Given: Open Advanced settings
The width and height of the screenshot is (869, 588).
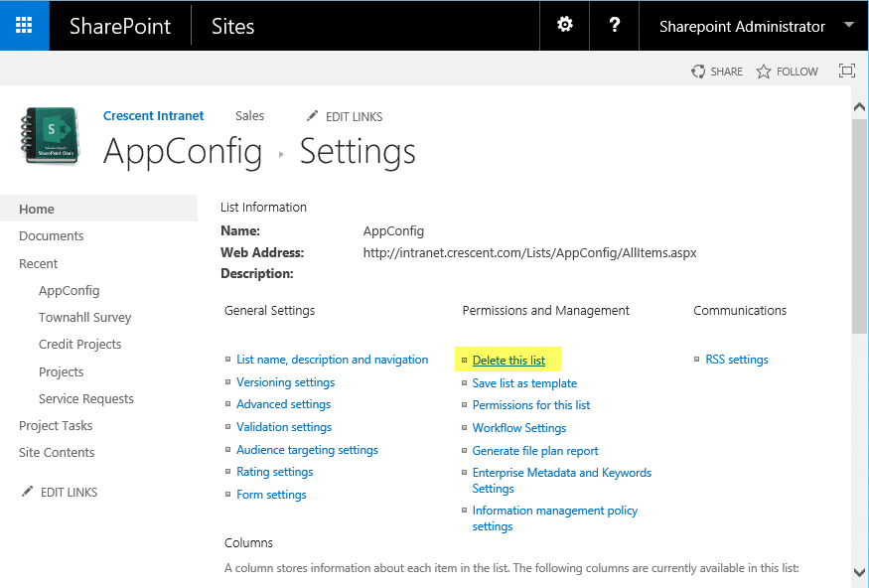Looking at the screenshot, I should point(283,404).
